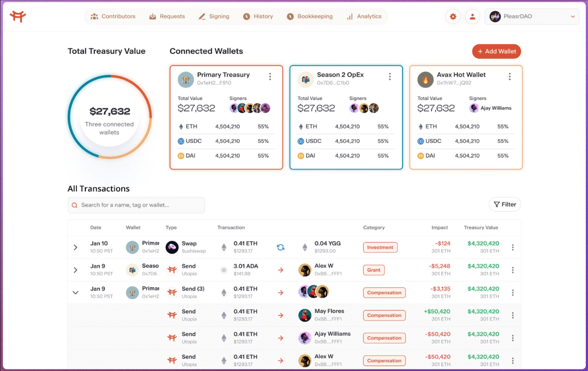Open the settings gear icon

(453, 16)
